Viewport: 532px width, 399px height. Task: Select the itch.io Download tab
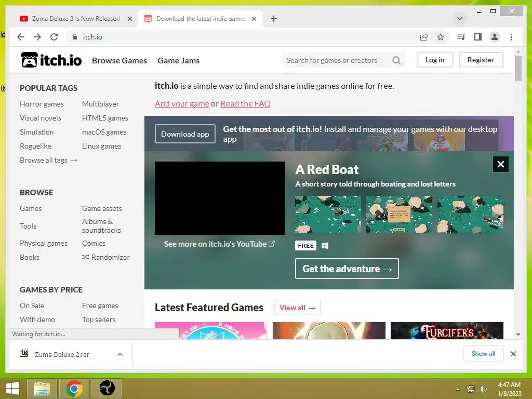200,19
